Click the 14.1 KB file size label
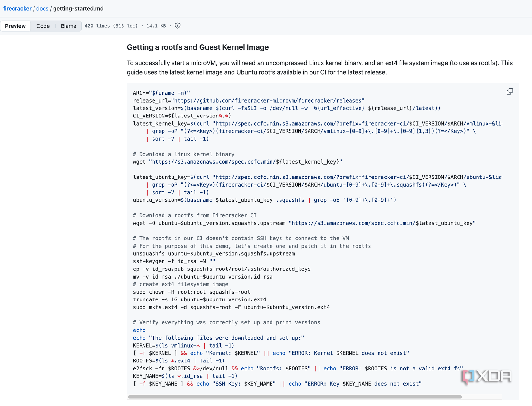This screenshot has height=406, width=532. coord(156,26)
